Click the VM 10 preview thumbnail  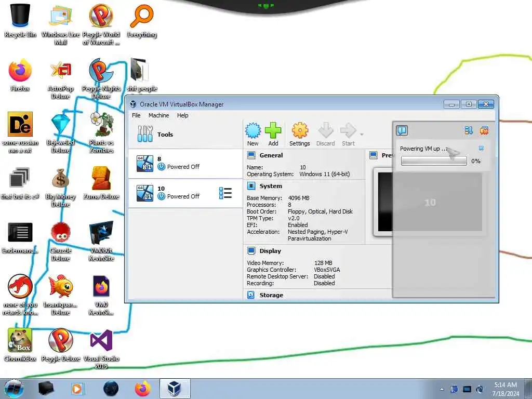coord(430,202)
